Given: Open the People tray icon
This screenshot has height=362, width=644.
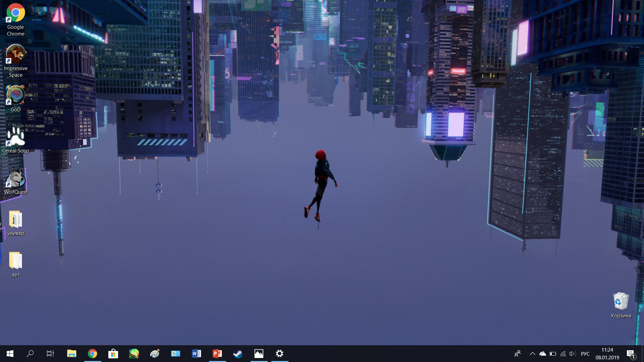Looking at the screenshot, I should 518,354.
